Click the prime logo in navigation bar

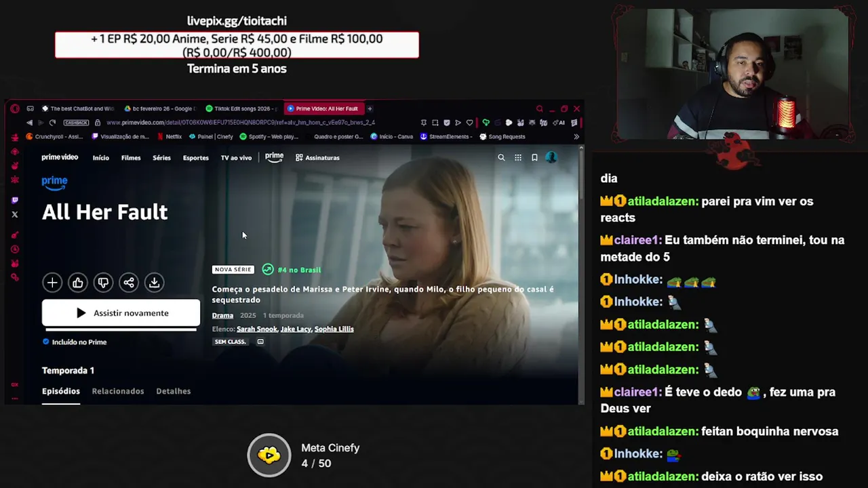274,157
